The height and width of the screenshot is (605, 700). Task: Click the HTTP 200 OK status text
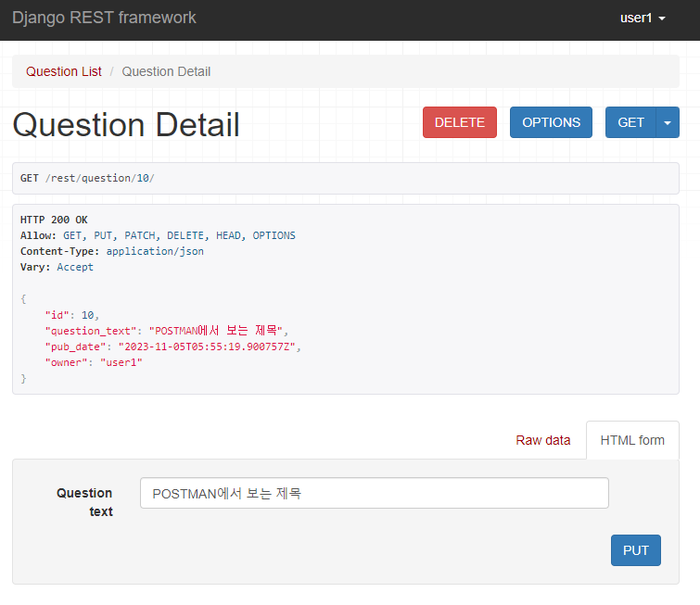(54, 220)
